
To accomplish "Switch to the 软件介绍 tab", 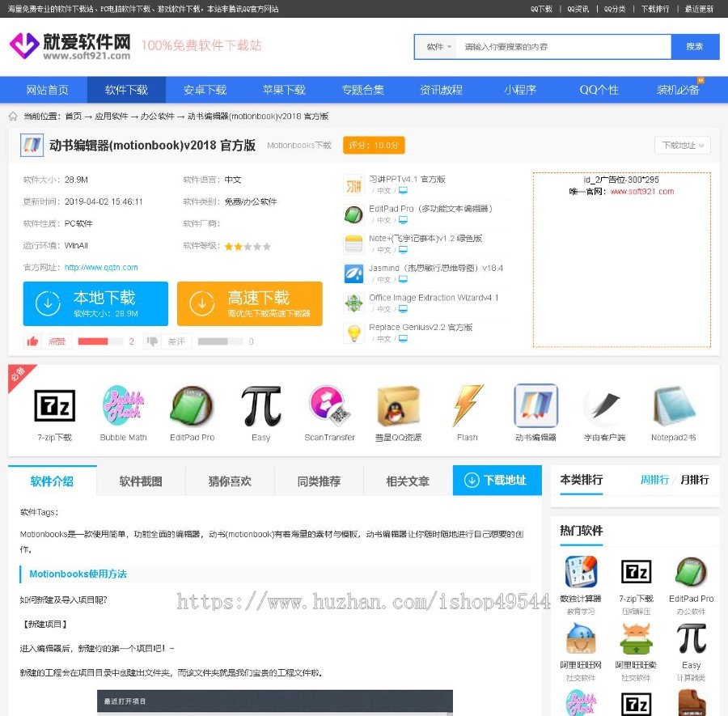I will (52, 481).
